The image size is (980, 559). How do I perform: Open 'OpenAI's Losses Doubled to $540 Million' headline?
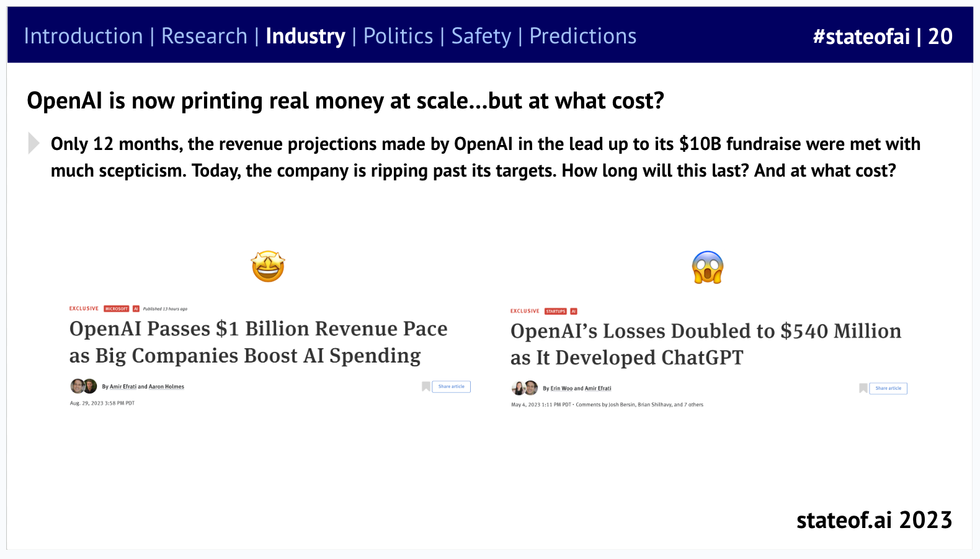point(706,344)
